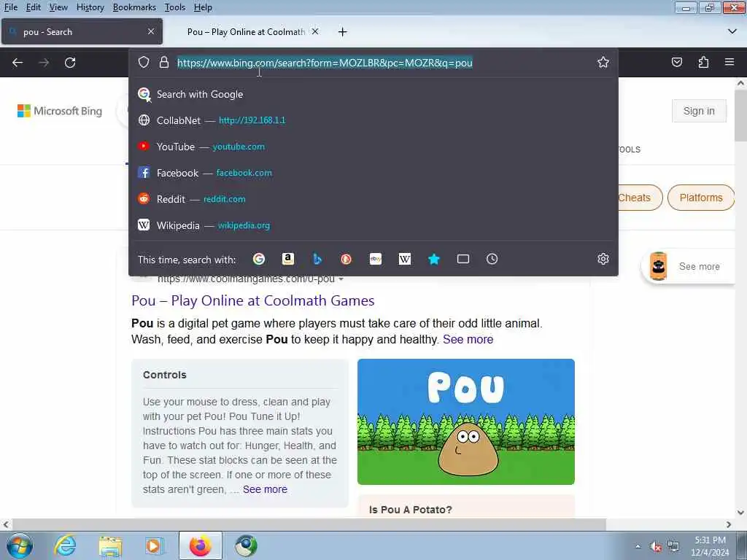The width and height of the screenshot is (747, 560).
Task: Click the Sign in button on Bing
Action: (699, 111)
